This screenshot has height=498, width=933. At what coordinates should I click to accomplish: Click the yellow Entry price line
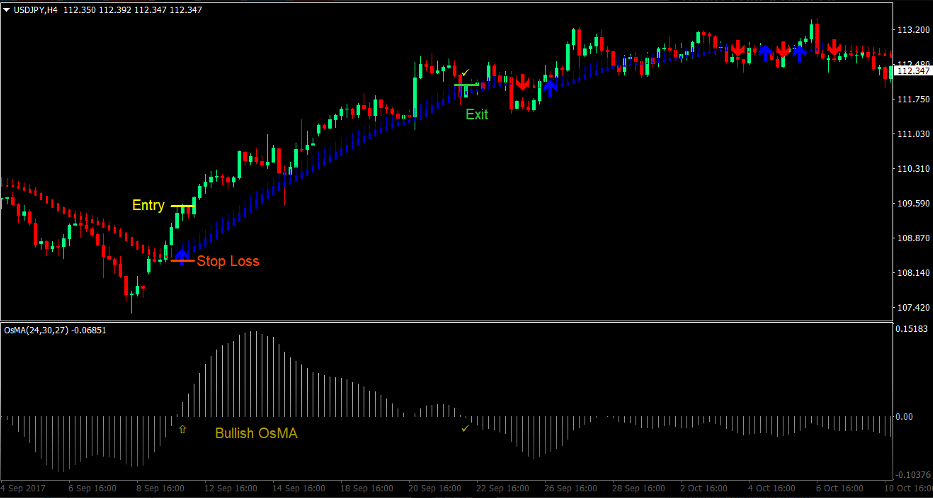182,206
